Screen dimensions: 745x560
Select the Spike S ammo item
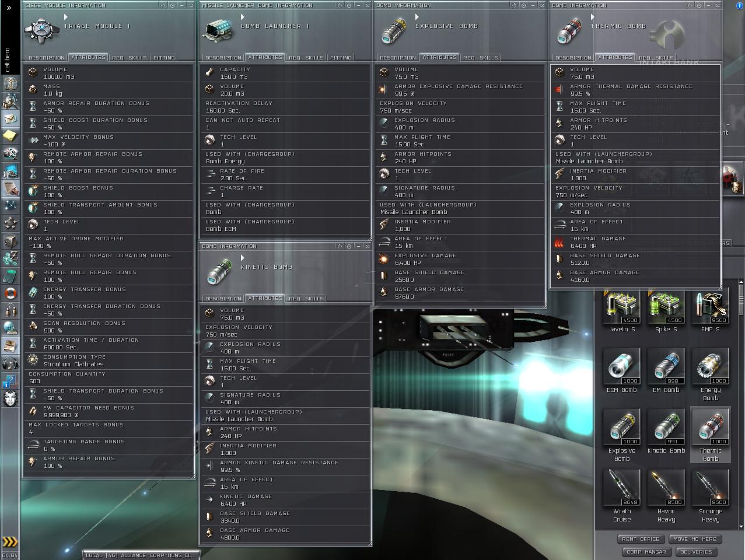[666, 311]
